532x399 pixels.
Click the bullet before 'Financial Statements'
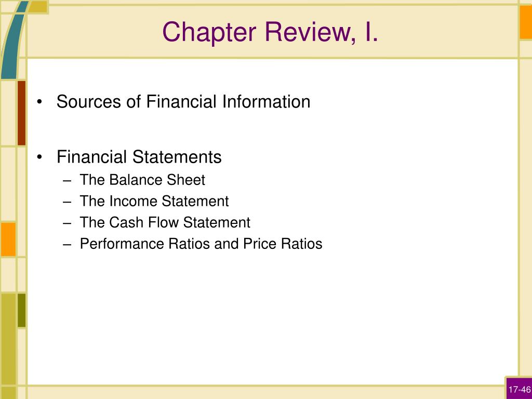[x=39, y=157]
